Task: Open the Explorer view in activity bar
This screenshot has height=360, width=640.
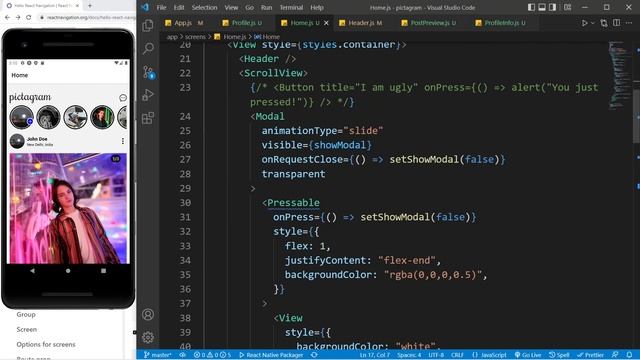Action: coord(148,26)
